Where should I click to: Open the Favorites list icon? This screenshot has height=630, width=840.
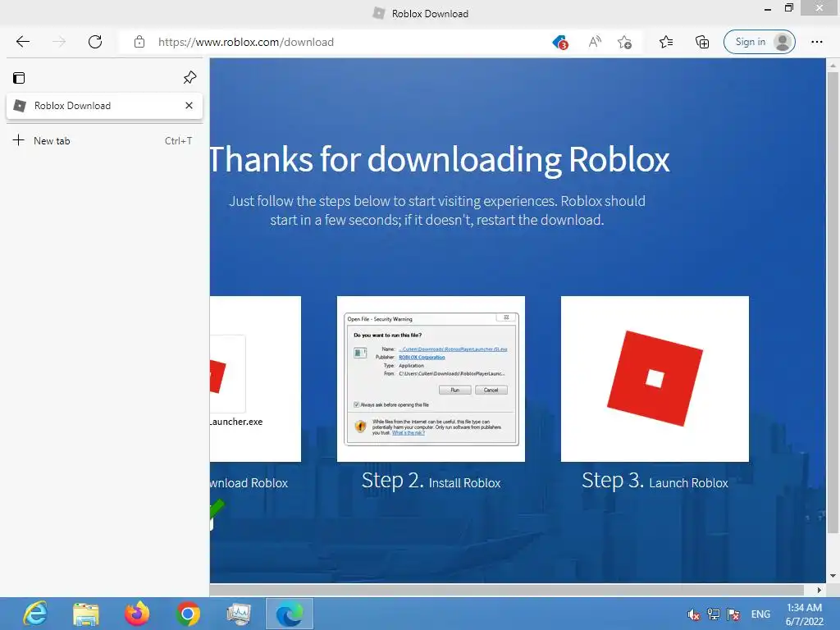click(666, 42)
